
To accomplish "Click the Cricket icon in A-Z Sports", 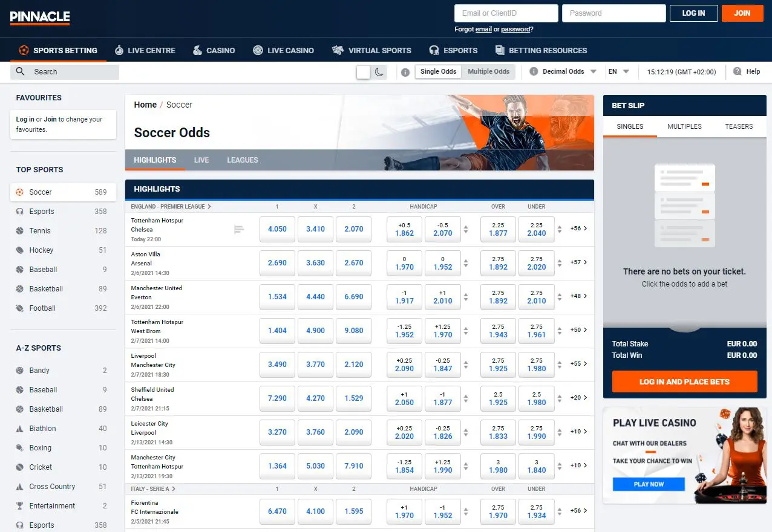I will click(20, 467).
